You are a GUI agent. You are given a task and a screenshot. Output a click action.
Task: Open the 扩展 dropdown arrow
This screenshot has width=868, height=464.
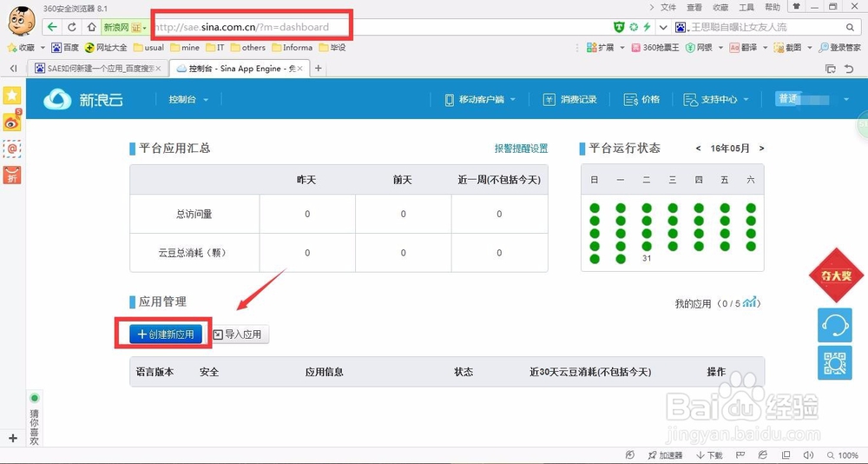point(622,48)
